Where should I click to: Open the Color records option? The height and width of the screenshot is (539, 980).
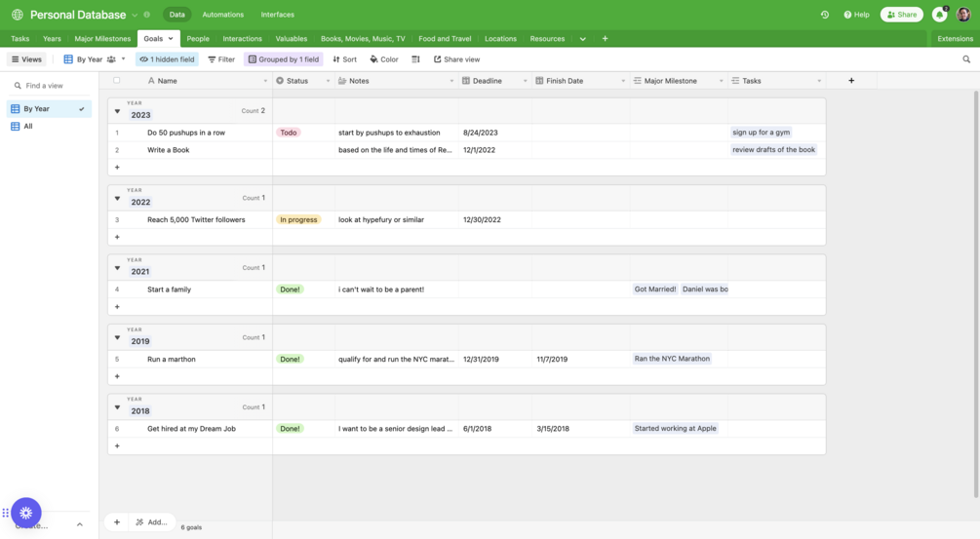[x=384, y=59]
